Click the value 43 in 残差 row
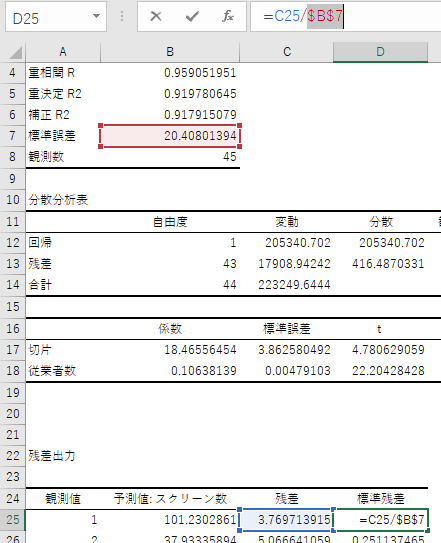Image resolution: width=441 pixels, height=543 pixels. (x=230, y=264)
